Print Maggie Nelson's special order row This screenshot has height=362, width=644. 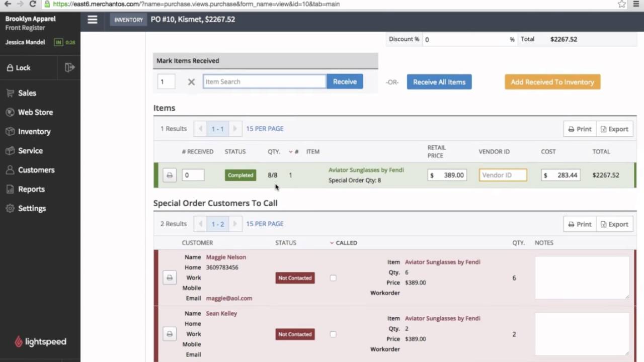(x=170, y=278)
